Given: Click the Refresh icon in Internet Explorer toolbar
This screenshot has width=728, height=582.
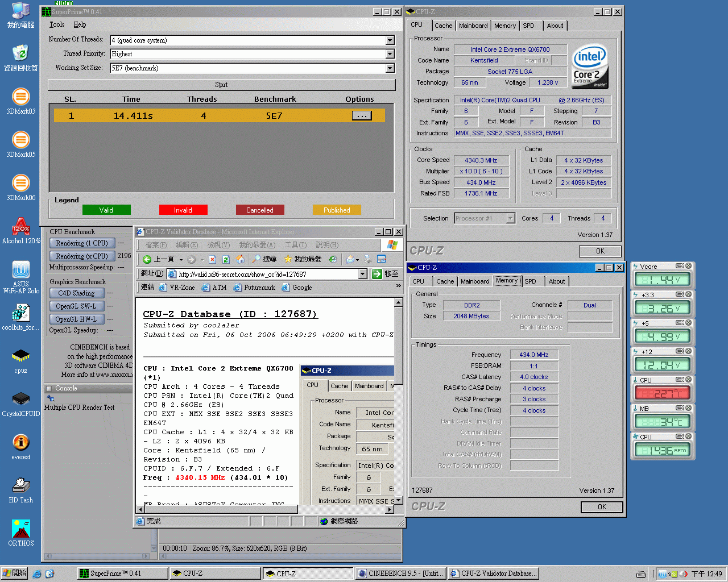Looking at the screenshot, I should pyautogui.click(x=226, y=259).
